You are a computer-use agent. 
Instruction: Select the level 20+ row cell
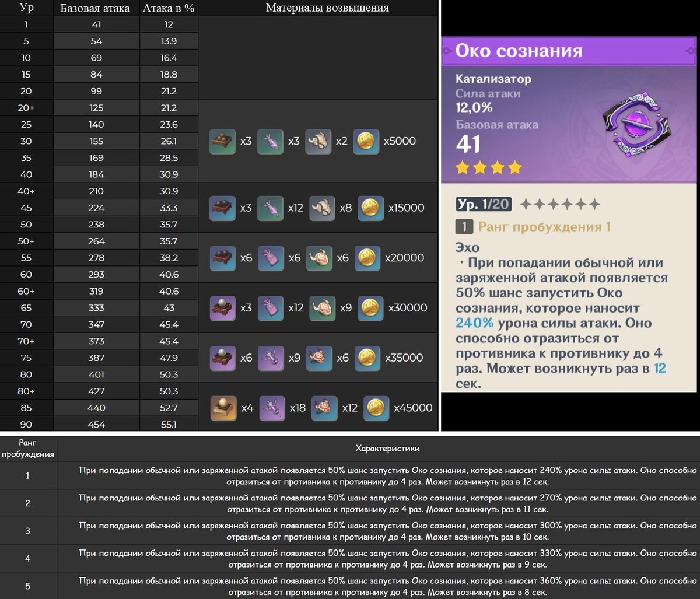26,108
